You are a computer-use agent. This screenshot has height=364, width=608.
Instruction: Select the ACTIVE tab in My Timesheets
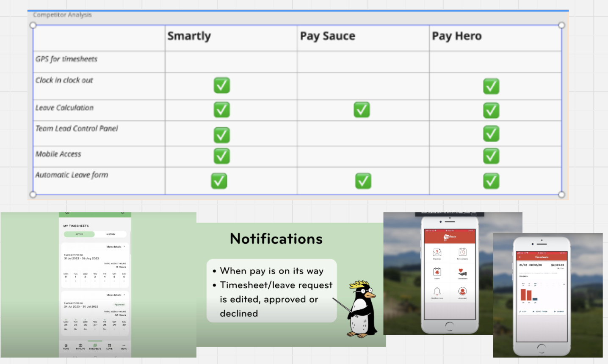click(x=79, y=234)
